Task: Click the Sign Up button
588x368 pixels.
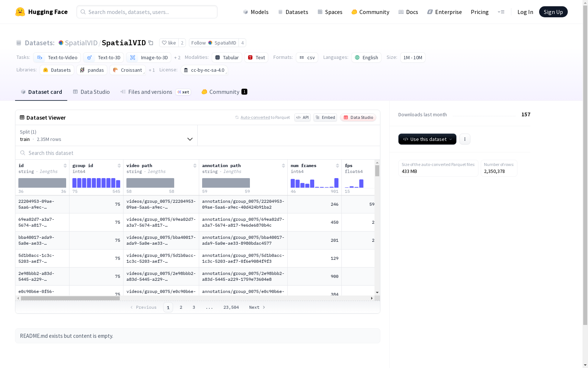Action: coord(553,12)
